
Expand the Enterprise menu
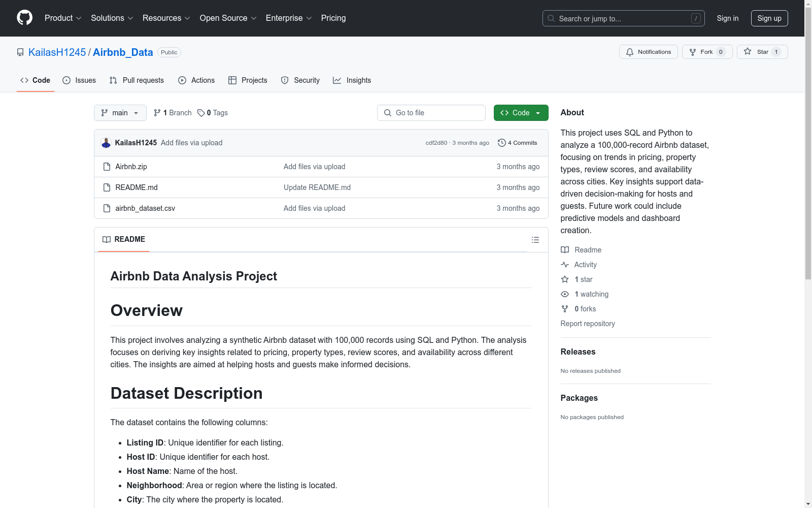(x=288, y=18)
